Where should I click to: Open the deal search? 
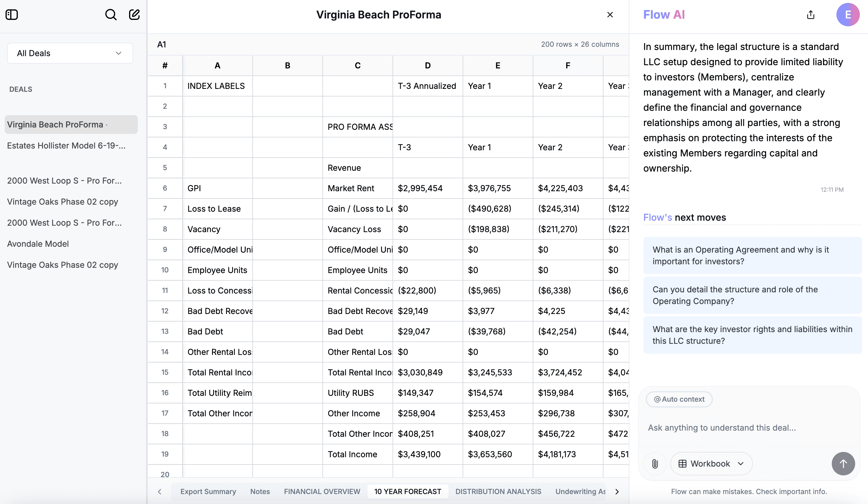click(x=111, y=15)
